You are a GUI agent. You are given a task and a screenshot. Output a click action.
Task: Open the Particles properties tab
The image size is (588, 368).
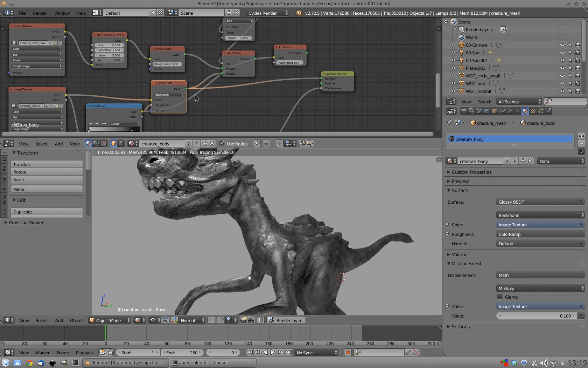[x=540, y=111]
